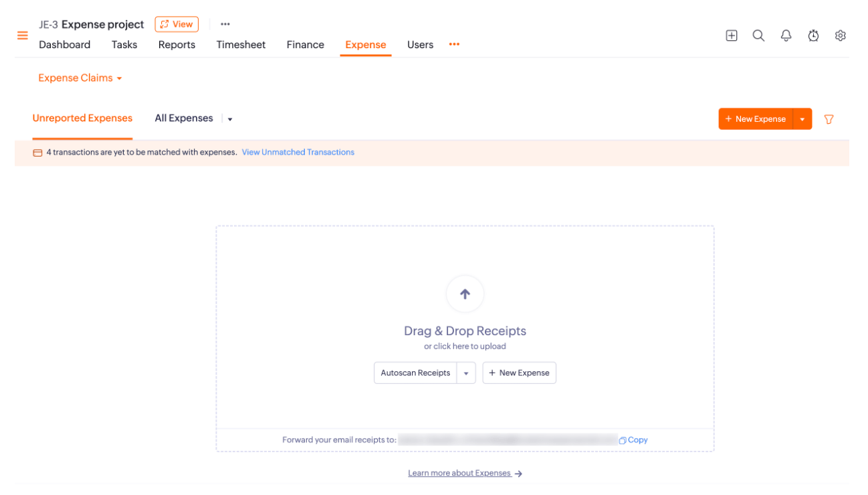Open the search icon in the top bar
The width and height of the screenshot is (868, 495).
pyautogui.click(x=758, y=35)
